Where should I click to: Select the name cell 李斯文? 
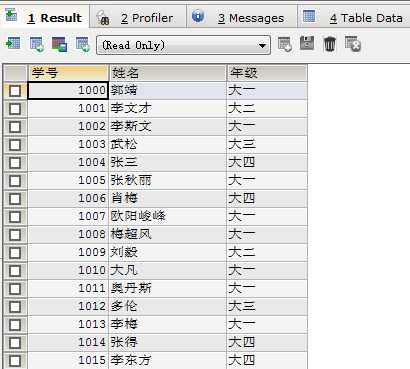(x=168, y=127)
